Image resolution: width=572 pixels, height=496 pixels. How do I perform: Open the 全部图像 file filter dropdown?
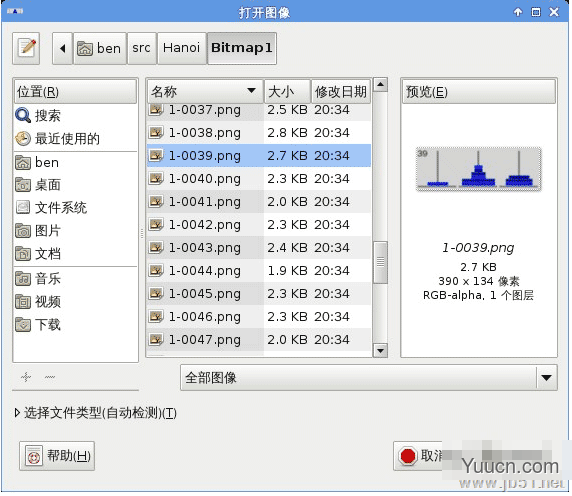click(369, 378)
